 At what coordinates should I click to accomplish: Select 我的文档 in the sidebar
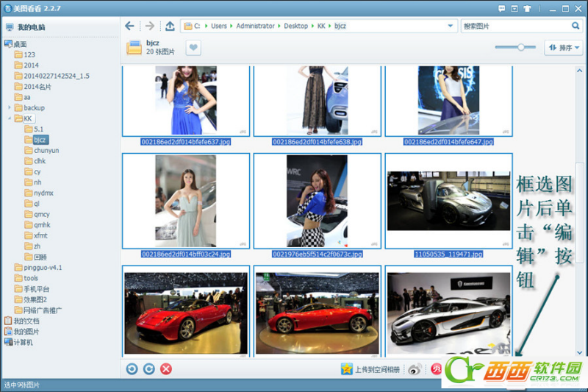26,321
